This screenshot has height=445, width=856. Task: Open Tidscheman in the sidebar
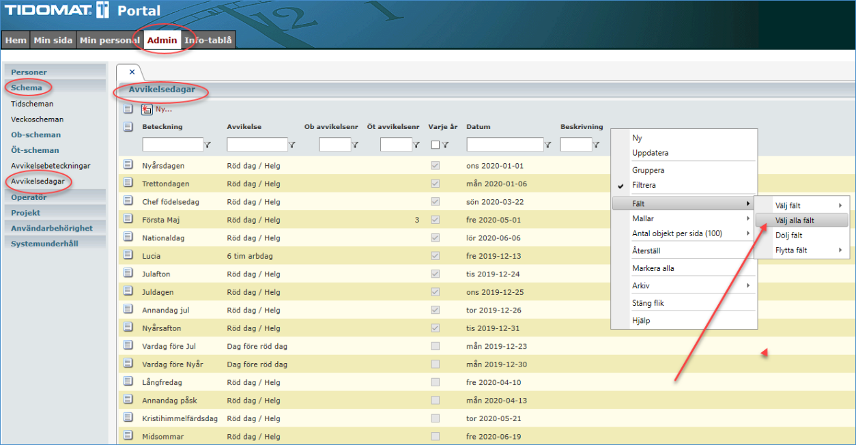(32, 104)
